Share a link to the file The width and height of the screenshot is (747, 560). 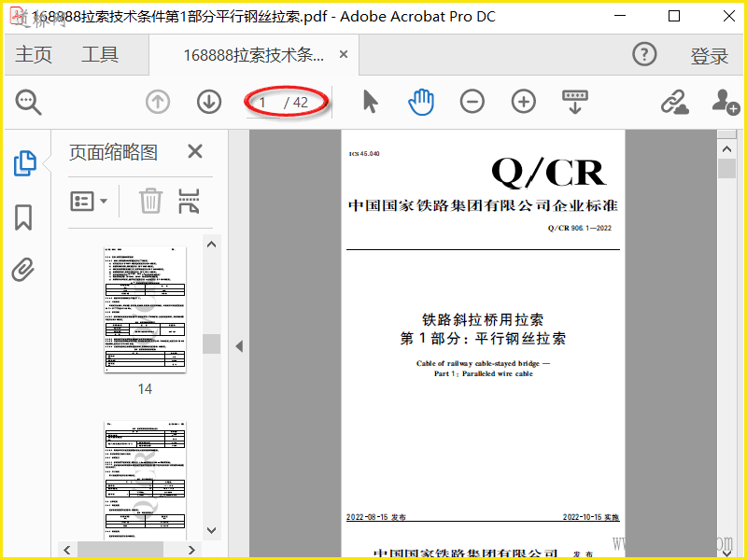(x=674, y=102)
